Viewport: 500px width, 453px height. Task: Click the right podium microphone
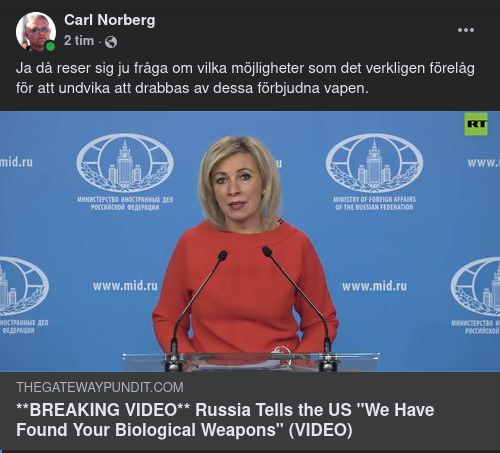[x=298, y=308]
